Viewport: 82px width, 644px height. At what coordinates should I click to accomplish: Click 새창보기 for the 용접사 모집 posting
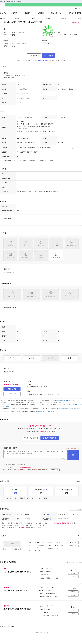tap(73, 614)
